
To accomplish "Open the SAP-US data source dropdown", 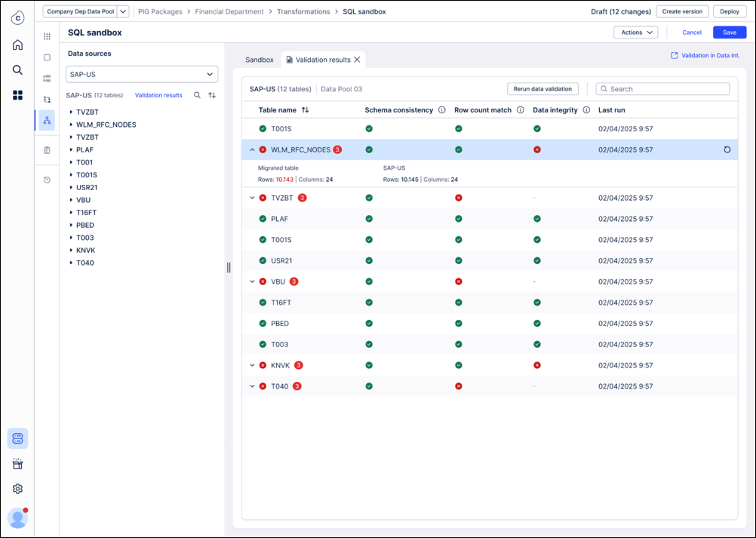I will pyautogui.click(x=142, y=74).
